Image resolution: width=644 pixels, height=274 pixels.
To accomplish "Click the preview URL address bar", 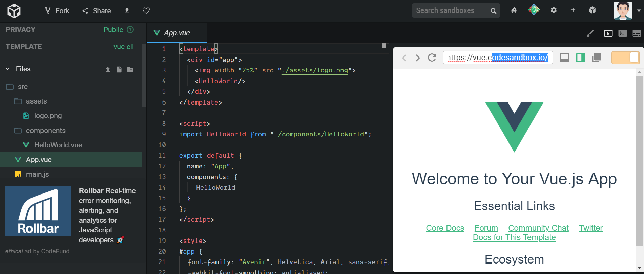I will (x=498, y=58).
